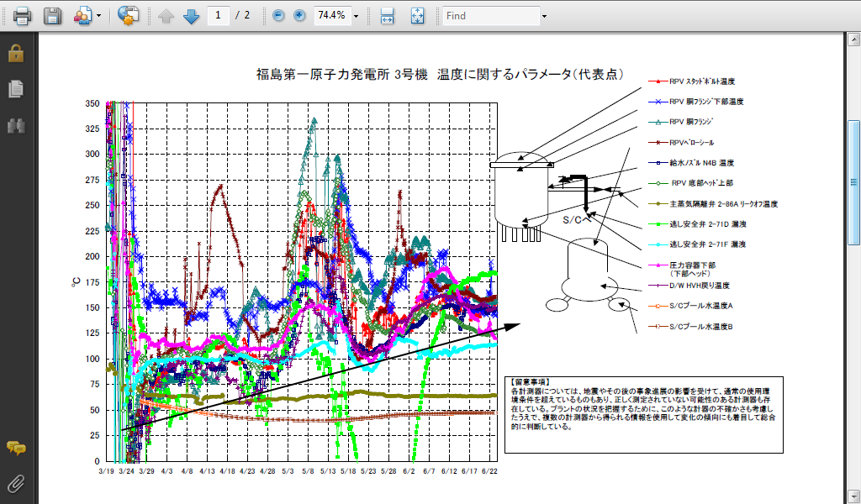Screen dimensions: 861x504
Task: Open the Comments panel icon
Action: point(16,448)
